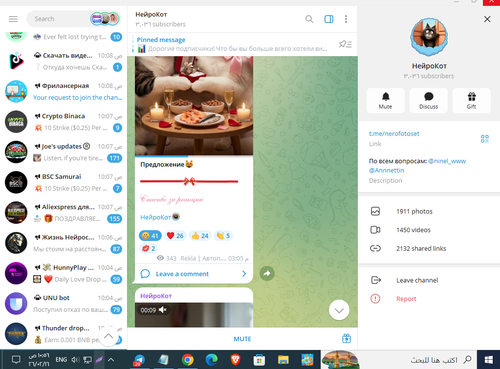The image size is (500, 369).
Task: Jump to bottom with down arrow button
Action: (x=339, y=310)
